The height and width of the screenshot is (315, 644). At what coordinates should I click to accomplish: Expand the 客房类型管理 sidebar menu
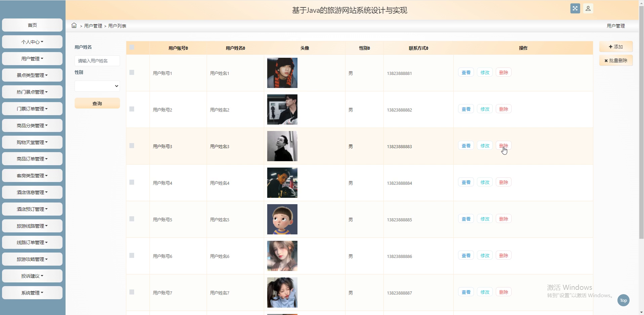click(x=32, y=176)
